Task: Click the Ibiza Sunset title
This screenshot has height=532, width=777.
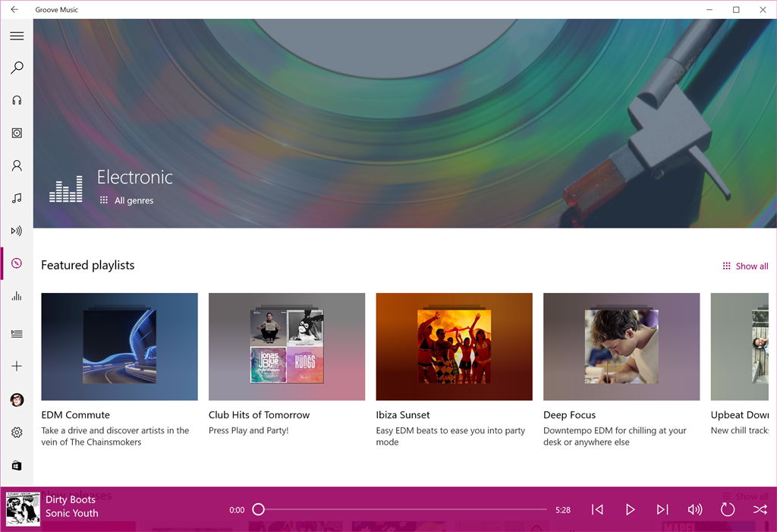Action: pyautogui.click(x=403, y=415)
